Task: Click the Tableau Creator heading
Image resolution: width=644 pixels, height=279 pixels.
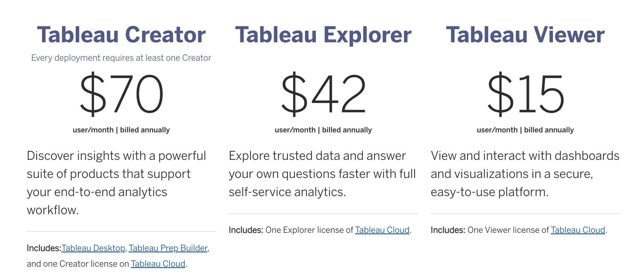Action: point(121,35)
